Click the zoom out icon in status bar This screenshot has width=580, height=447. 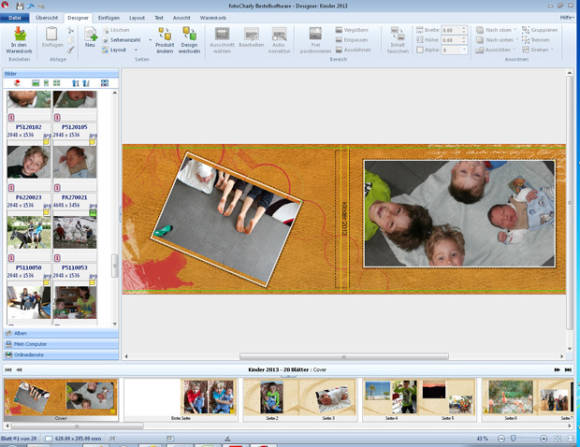501,438
